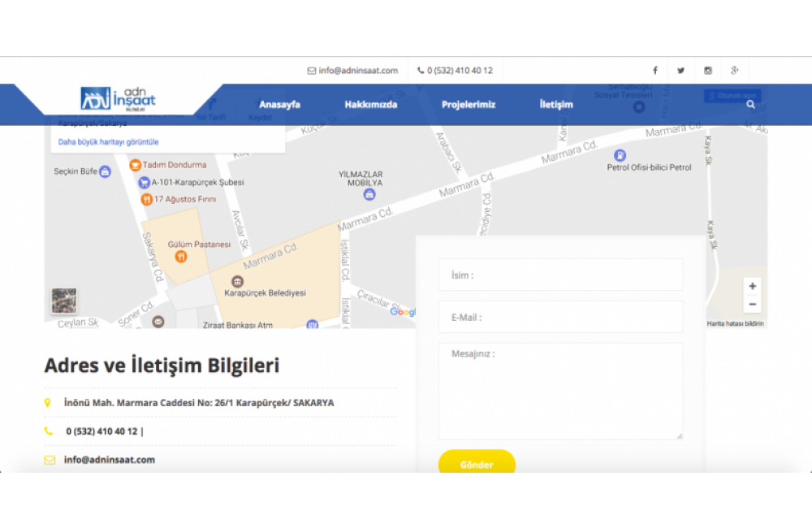This screenshot has height=528, width=812.
Task: Open the Instagram social icon
Action: tap(708, 71)
